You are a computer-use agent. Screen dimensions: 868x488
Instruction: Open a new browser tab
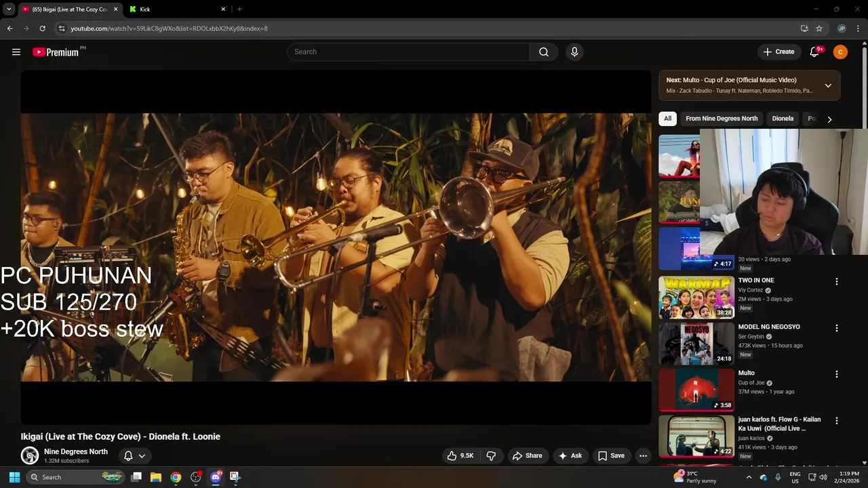tap(239, 9)
